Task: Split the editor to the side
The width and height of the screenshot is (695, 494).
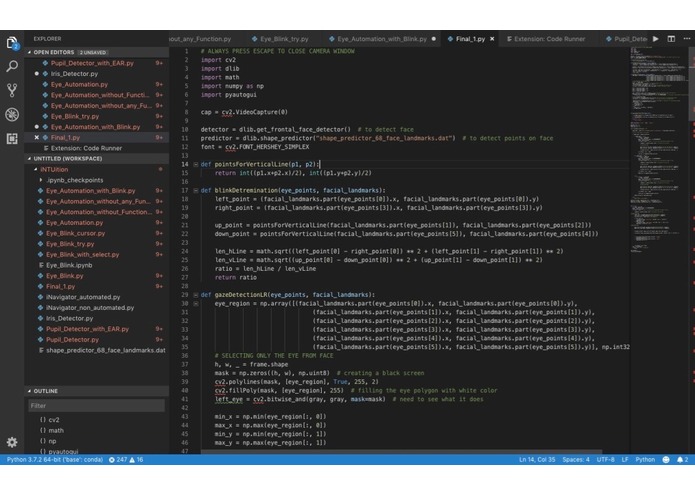Action: tap(671, 39)
